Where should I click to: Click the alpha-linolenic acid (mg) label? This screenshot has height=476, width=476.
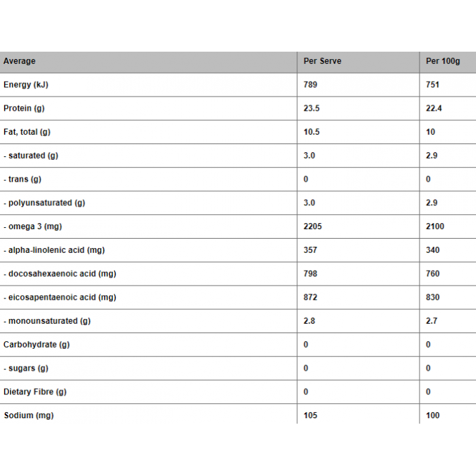click(54, 250)
